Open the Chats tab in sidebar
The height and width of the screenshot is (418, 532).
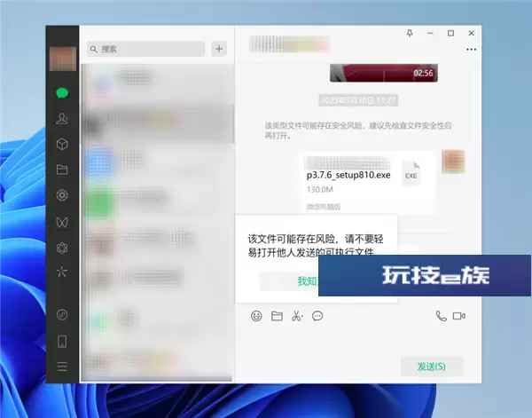(62, 92)
